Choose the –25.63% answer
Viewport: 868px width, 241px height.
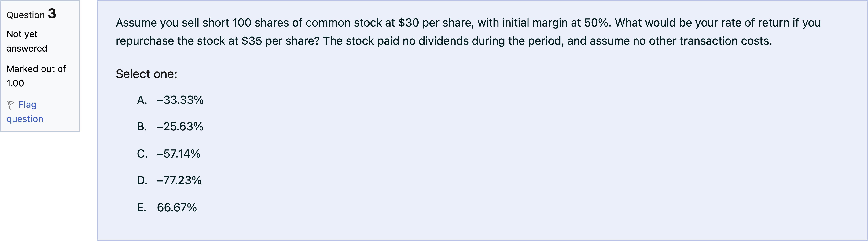click(x=180, y=127)
